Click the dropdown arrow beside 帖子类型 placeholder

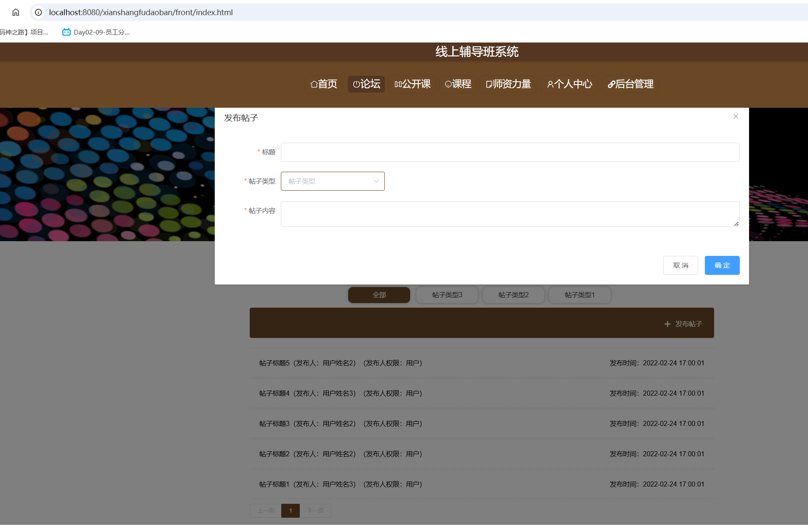376,181
